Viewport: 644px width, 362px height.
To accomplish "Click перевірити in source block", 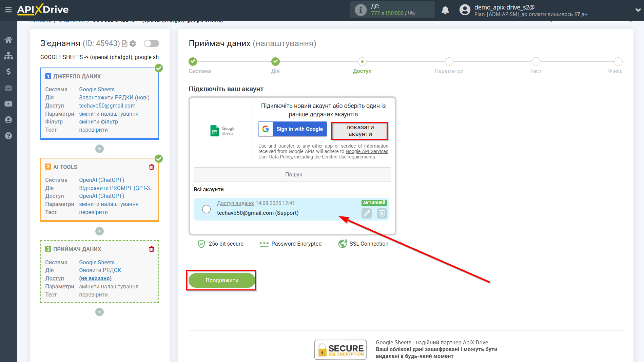I will click(x=93, y=130).
